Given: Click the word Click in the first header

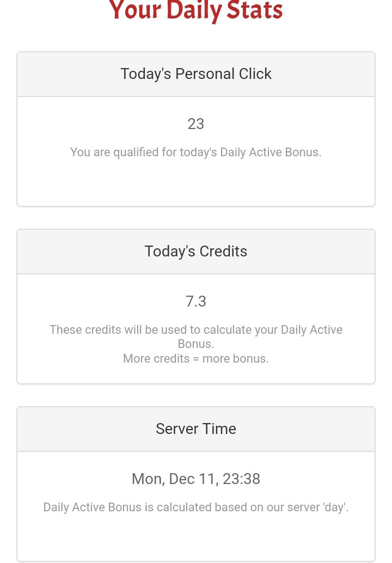Looking at the screenshot, I should (255, 74).
